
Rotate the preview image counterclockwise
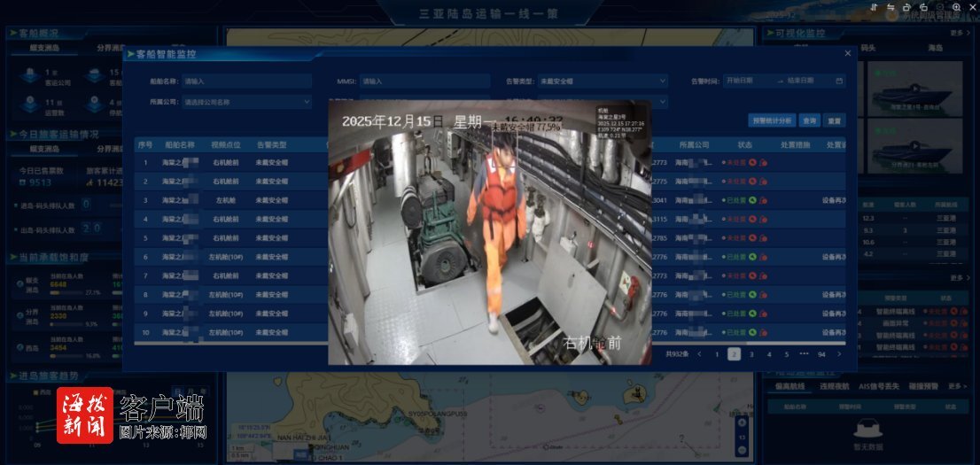tap(923, 7)
